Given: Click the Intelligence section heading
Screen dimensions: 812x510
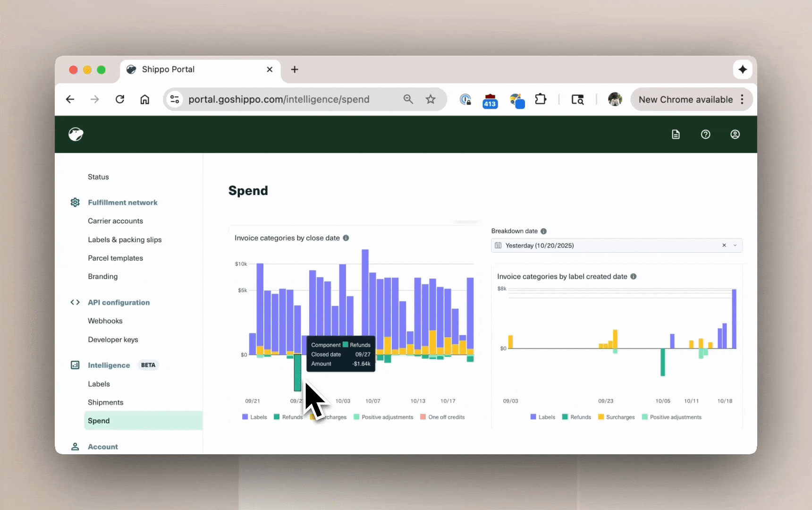Looking at the screenshot, I should [109, 365].
